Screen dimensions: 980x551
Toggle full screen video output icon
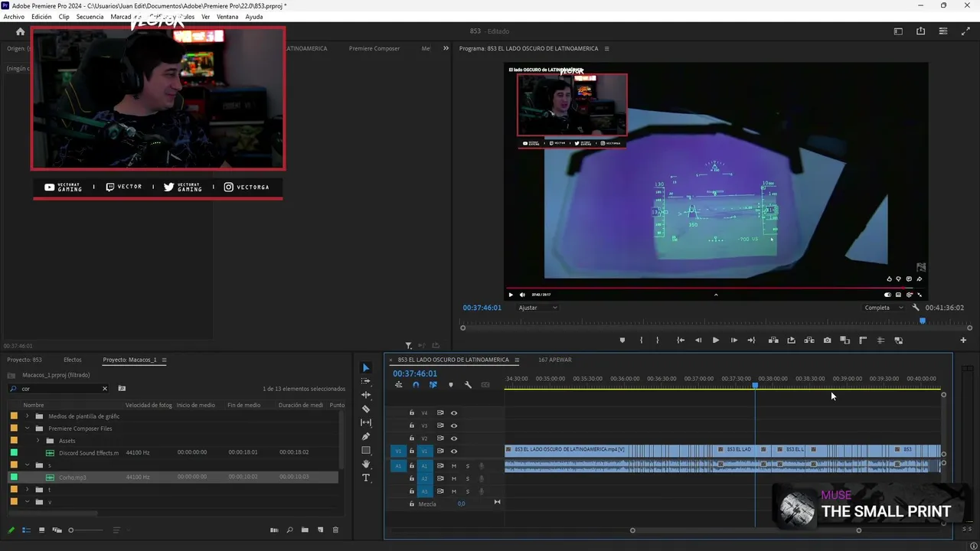tap(965, 31)
